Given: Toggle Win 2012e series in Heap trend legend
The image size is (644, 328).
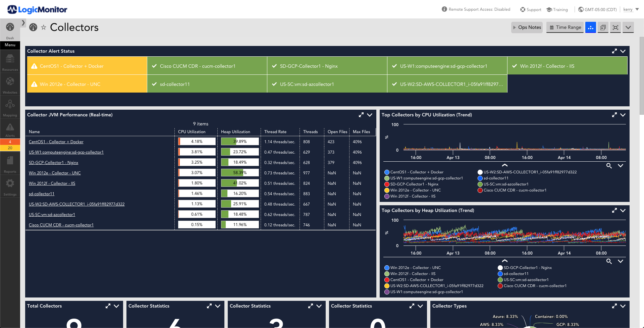Looking at the screenshot, I should (413, 268).
